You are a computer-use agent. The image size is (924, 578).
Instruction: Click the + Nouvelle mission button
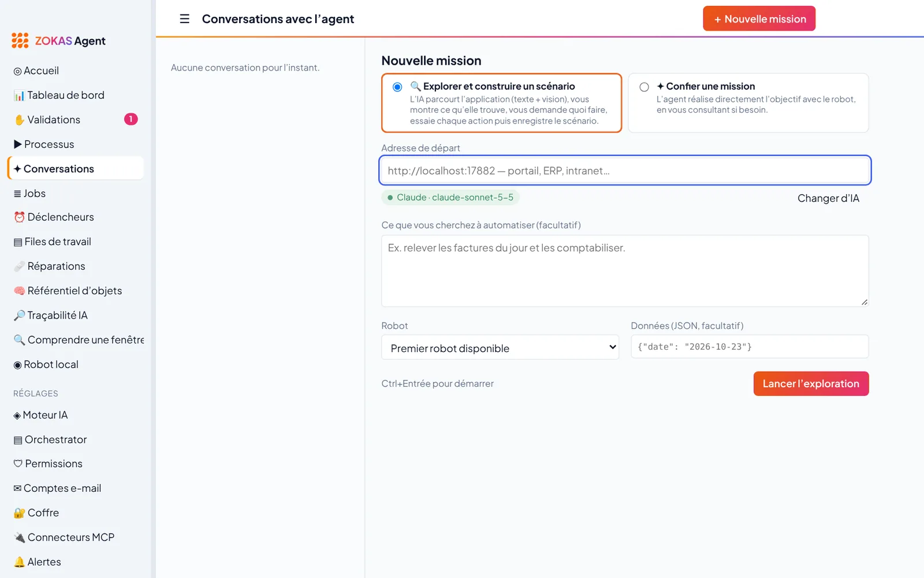(759, 18)
